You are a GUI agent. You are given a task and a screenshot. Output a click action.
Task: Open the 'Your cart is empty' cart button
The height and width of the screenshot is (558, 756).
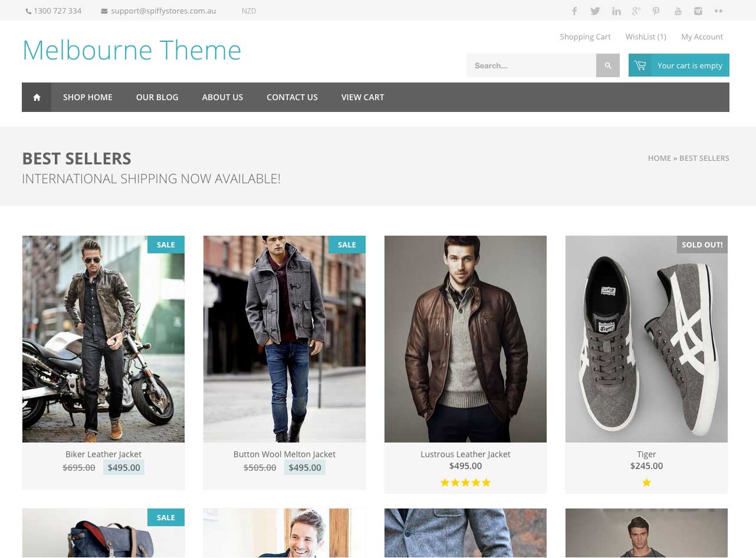coord(679,65)
